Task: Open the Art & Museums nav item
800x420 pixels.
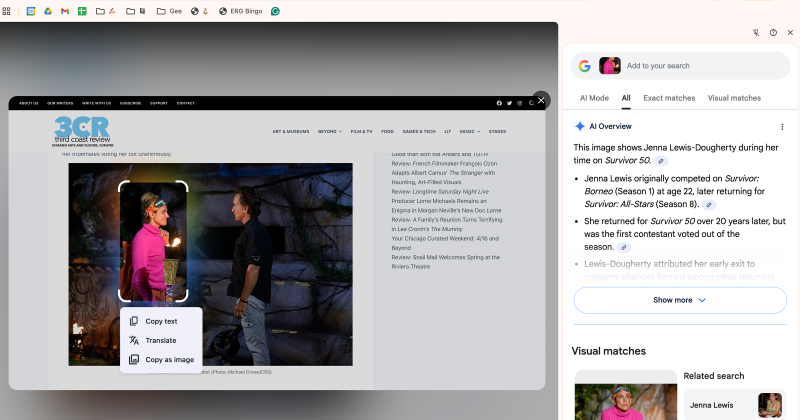Action: (x=291, y=132)
